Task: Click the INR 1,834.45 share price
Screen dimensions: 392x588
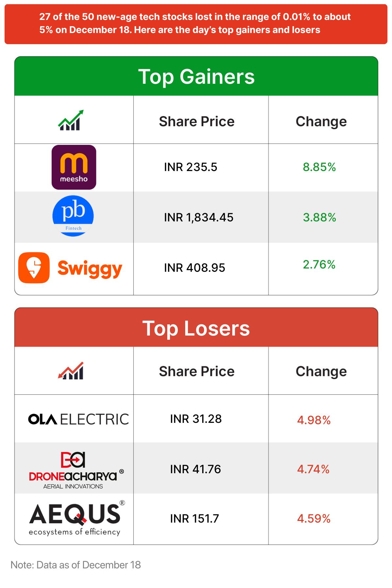Action: pyautogui.click(x=199, y=217)
